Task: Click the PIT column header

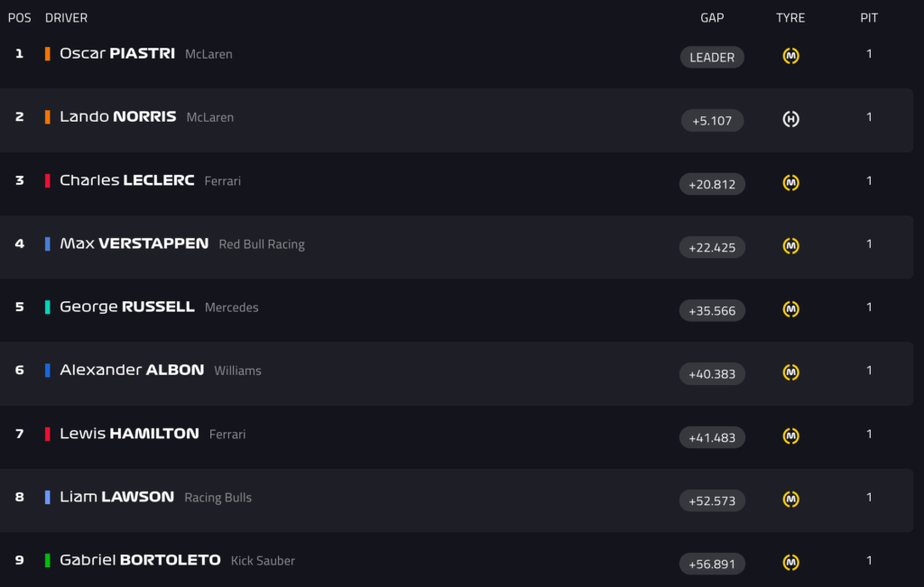Action: click(x=869, y=18)
